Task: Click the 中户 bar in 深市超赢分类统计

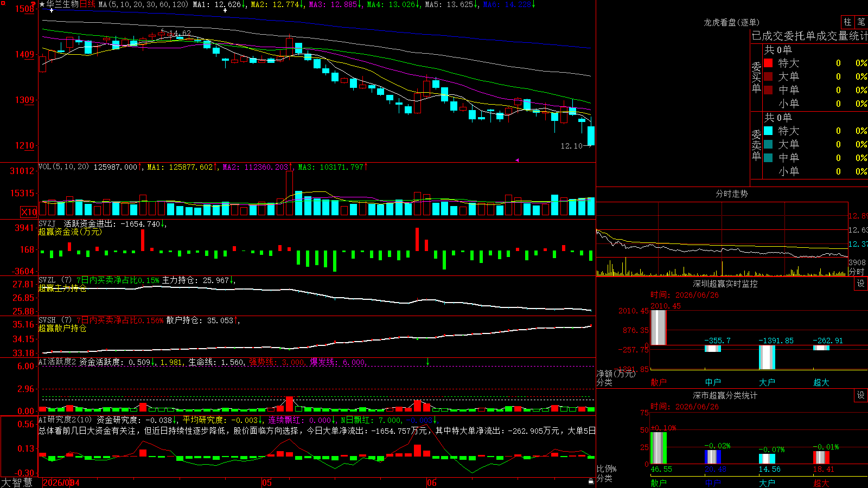Action: click(x=713, y=457)
